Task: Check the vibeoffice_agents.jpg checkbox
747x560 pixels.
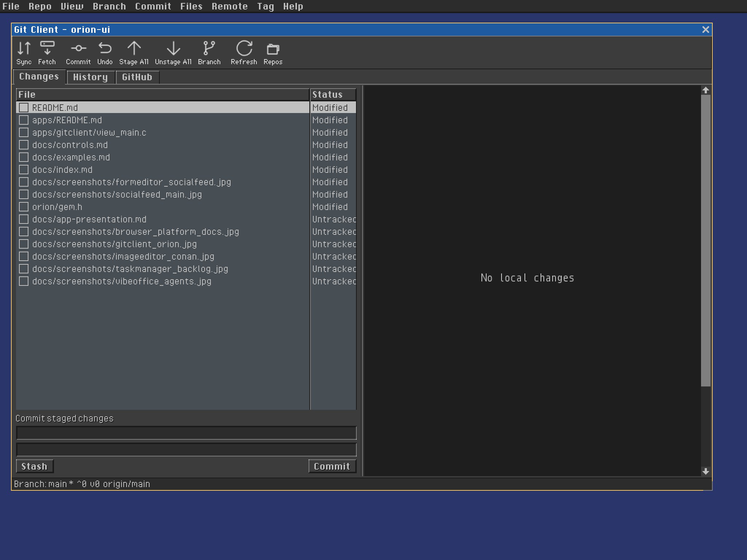Action: (x=24, y=281)
